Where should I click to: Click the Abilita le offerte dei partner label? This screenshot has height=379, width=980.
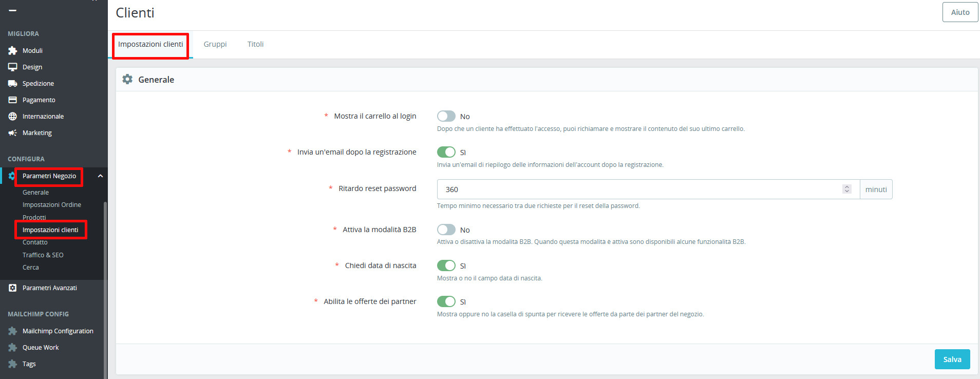tap(370, 301)
